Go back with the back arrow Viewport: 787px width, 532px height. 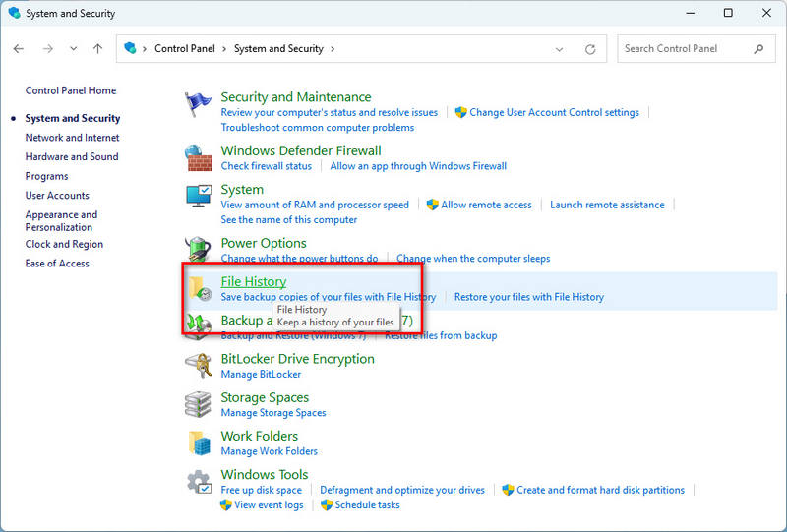[x=19, y=49]
